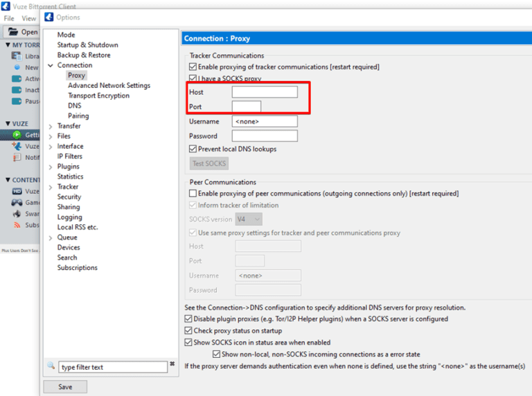The height and width of the screenshot is (396, 532).
Task: Collapse the Connection tree node
Action: [51, 66]
